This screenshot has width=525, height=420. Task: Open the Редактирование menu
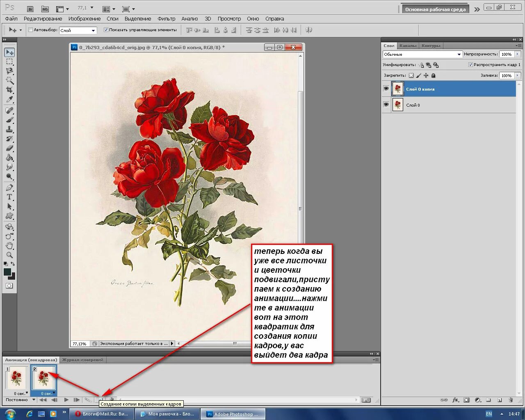(43, 19)
